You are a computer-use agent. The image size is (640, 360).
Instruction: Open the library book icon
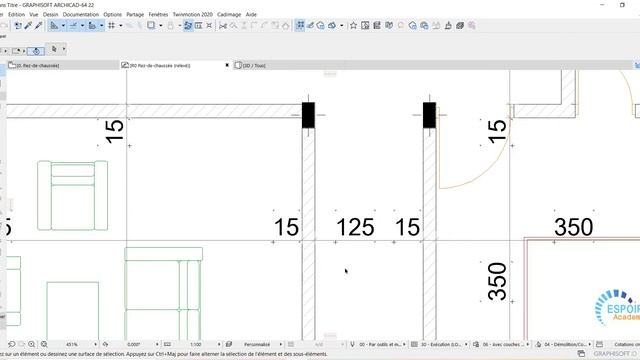(x=389, y=25)
